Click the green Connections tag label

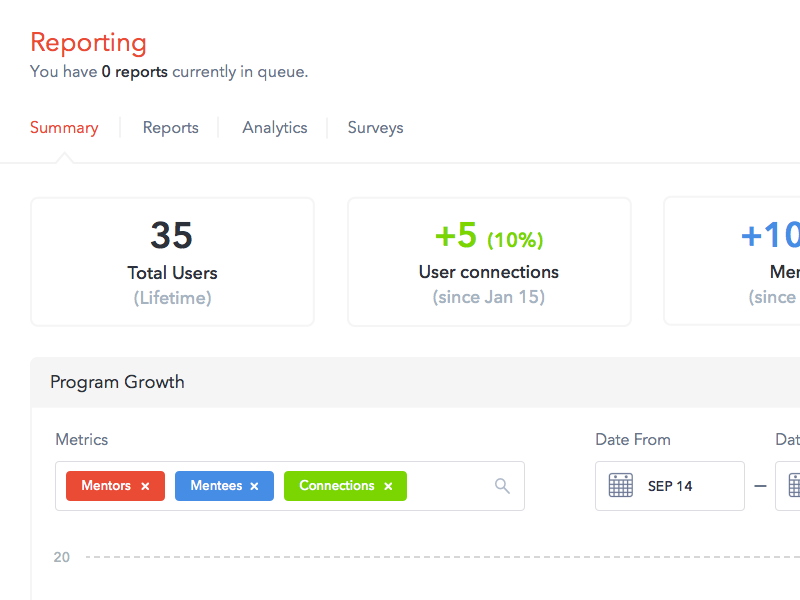click(x=337, y=486)
